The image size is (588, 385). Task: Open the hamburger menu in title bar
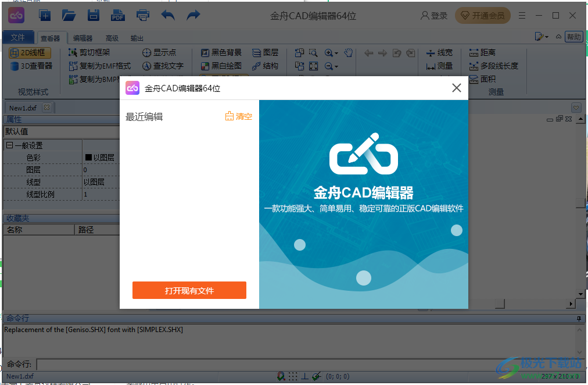click(x=522, y=15)
